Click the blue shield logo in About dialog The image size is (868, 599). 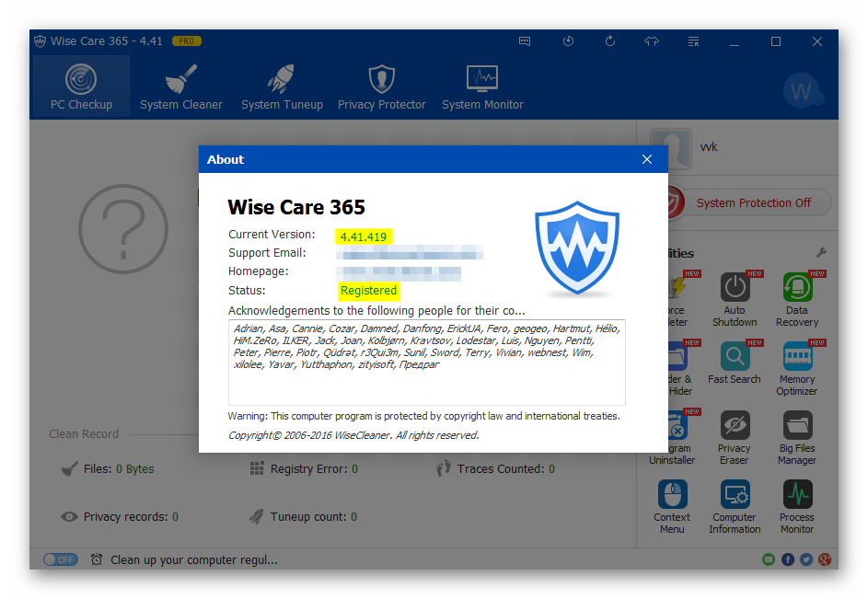coord(577,248)
